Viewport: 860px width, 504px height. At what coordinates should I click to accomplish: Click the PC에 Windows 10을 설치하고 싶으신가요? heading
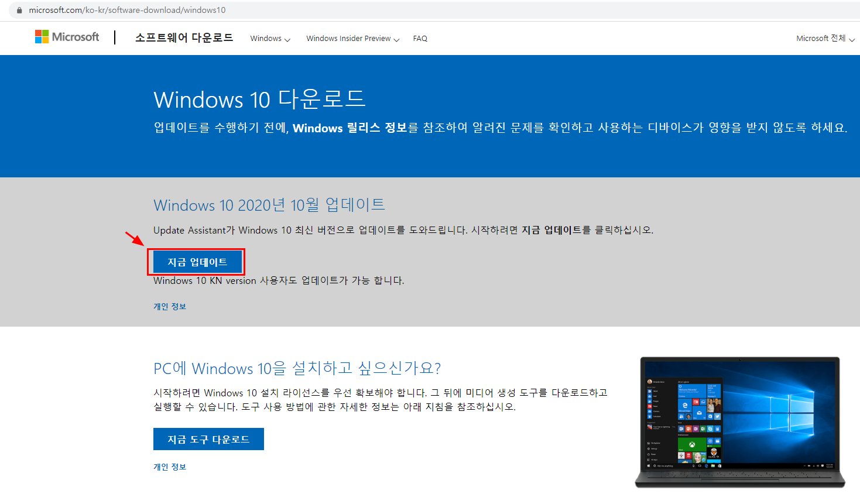297,368
